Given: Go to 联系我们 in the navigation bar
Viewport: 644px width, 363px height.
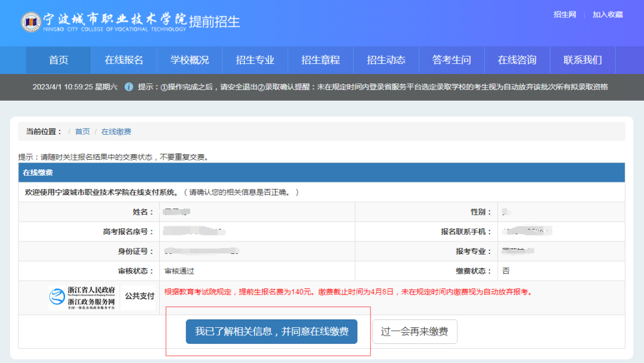Looking at the screenshot, I should click(x=583, y=60).
